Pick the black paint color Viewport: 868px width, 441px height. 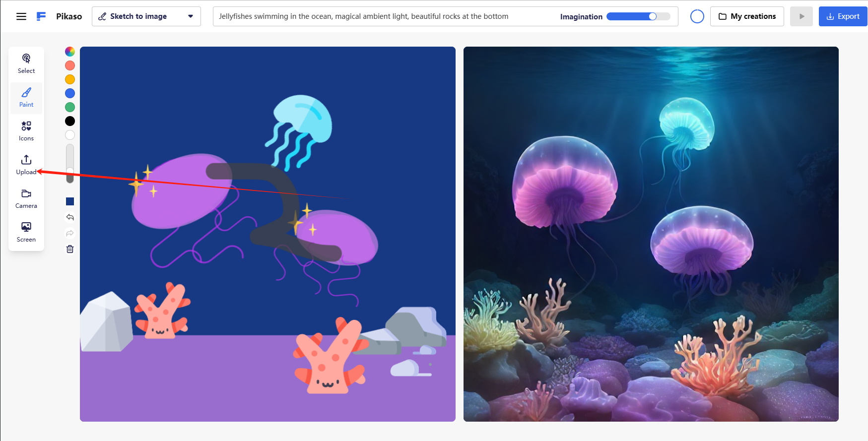pos(70,121)
